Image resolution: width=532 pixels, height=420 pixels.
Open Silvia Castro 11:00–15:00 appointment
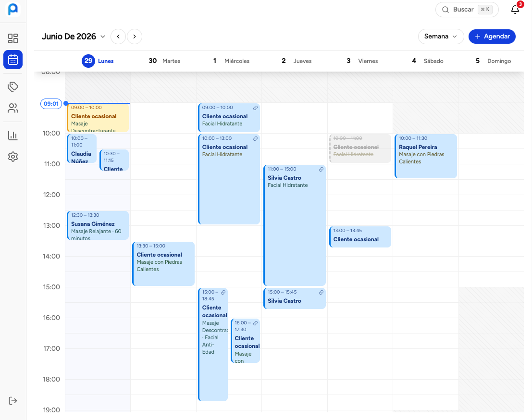click(295, 225)
